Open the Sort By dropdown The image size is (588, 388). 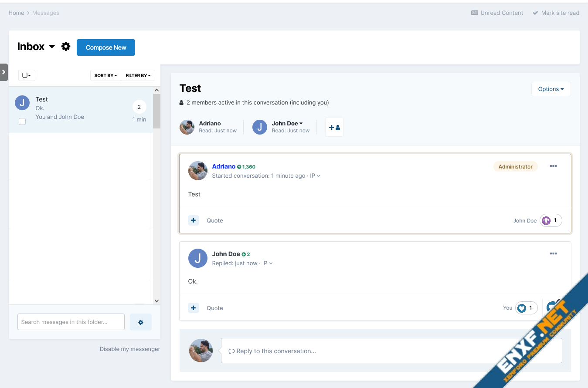pyautogui.click(x=105, y=75)
